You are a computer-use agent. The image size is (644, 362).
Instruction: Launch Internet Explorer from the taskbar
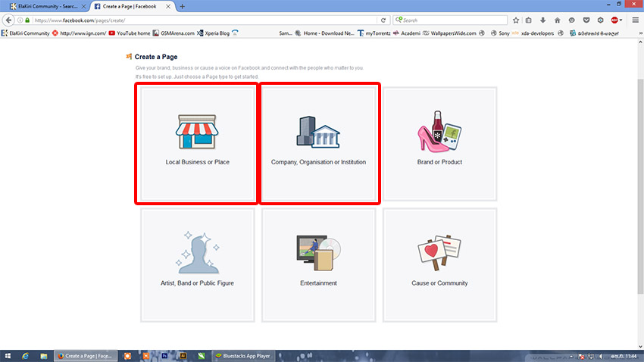(x=26, y=356)
